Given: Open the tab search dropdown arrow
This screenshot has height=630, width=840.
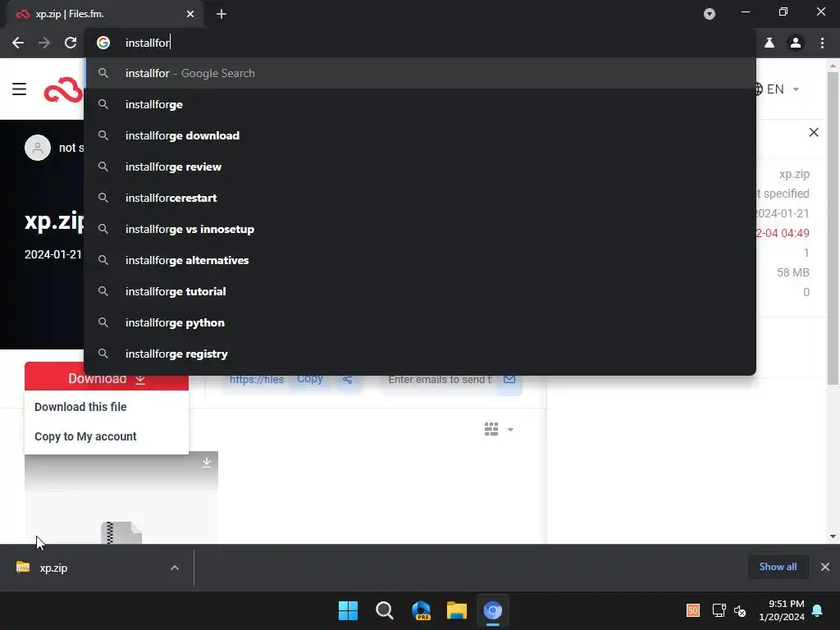Looking at the screenshot, I should 710,15.
